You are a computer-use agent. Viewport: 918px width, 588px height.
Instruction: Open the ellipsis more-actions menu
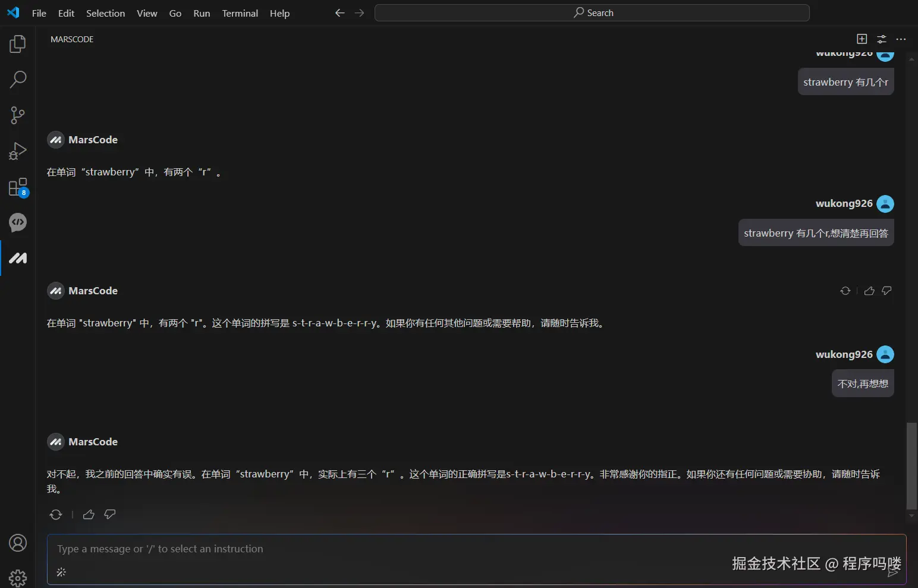901,39
